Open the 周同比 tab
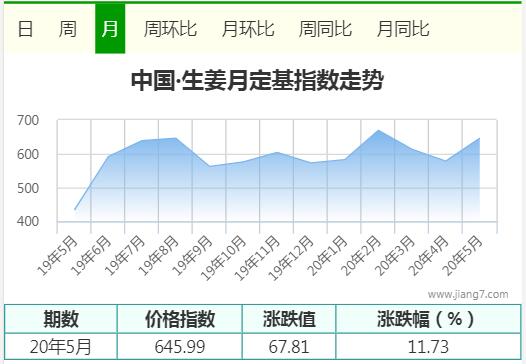 pos(325,29)
